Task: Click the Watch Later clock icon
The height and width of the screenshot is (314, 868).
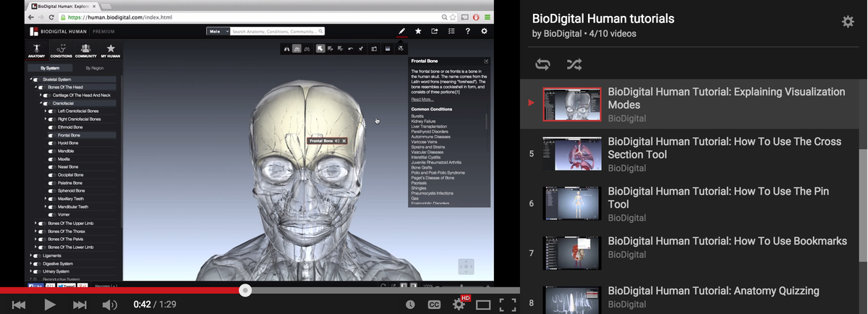Action: [410, 305]
